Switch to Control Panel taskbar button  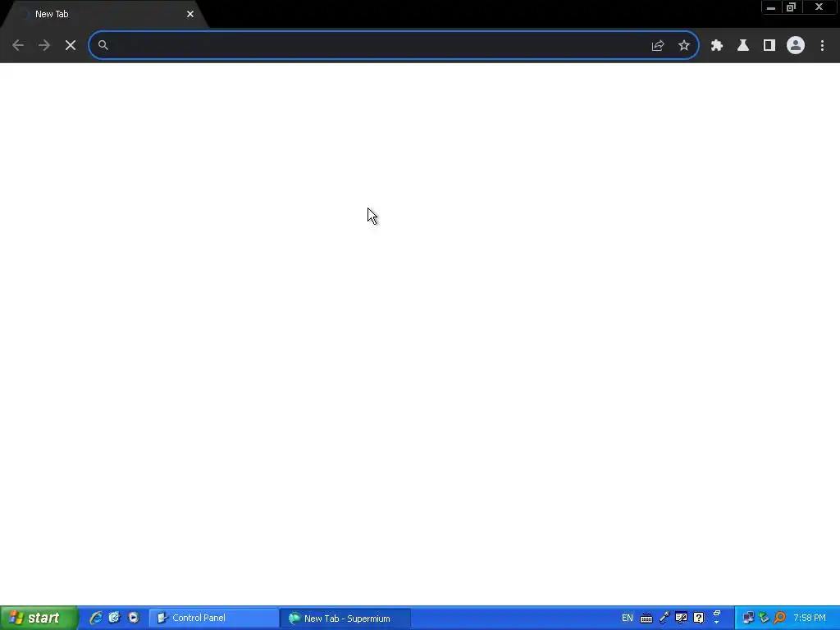(214, 619)
